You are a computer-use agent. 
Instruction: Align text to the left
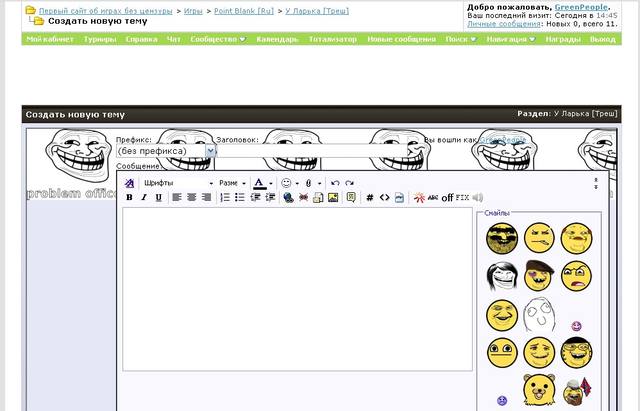[177, 198]
